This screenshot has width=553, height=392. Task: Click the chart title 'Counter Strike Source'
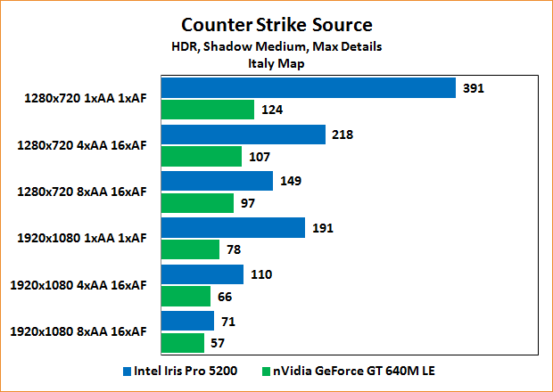(276, 25)
